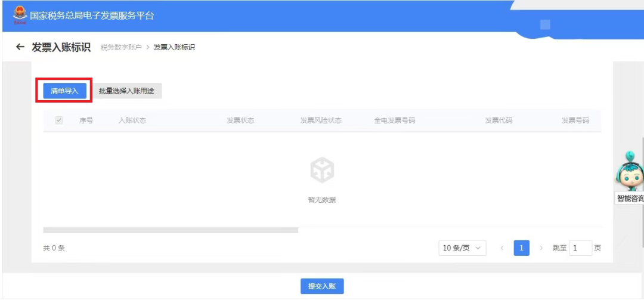Click the 发票入账标识 breadcrumb item
644x300 pixels.
174,47
